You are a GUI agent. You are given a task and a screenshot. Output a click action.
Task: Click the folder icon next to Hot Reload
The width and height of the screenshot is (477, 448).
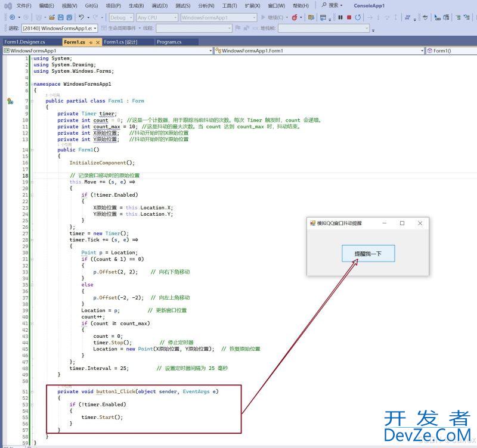[311, 17]
